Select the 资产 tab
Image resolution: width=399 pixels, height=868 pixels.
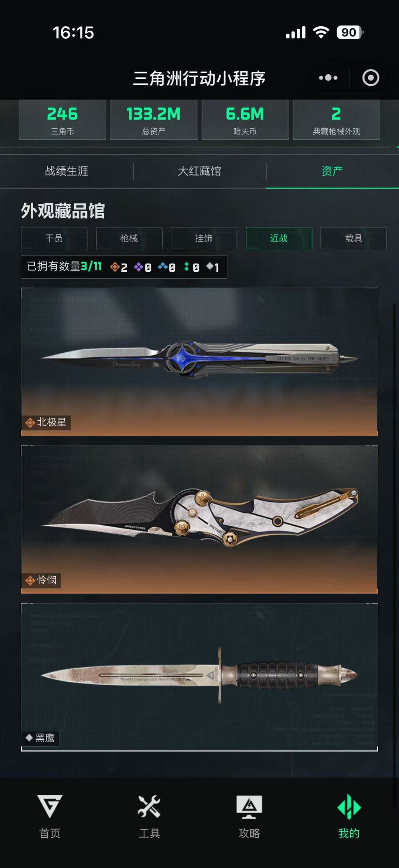pyautogui.click(x=332, y=171)
